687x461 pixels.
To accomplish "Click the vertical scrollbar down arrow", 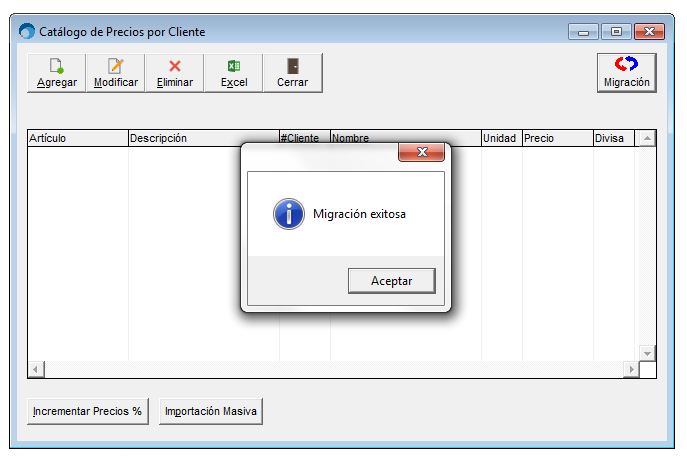I will click(647, 353).
